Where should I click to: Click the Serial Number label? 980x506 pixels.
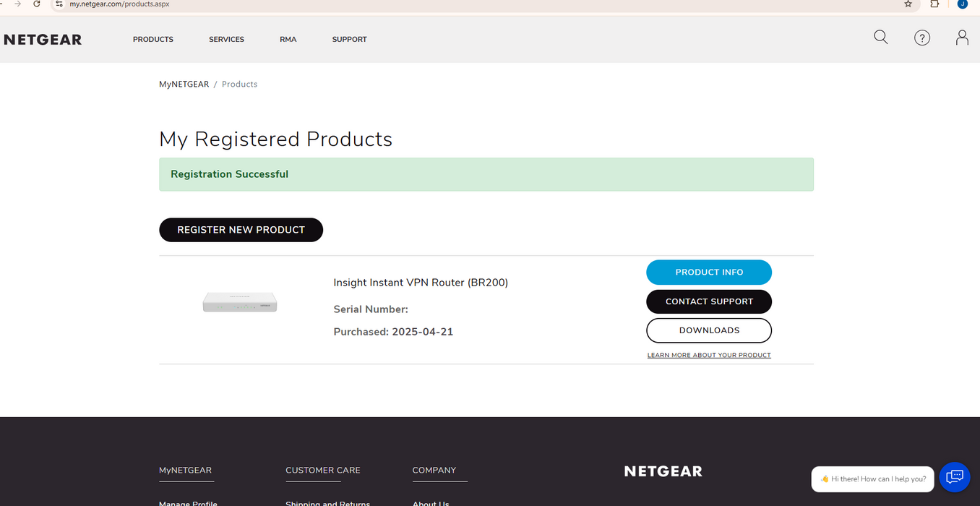coord(371,309)
